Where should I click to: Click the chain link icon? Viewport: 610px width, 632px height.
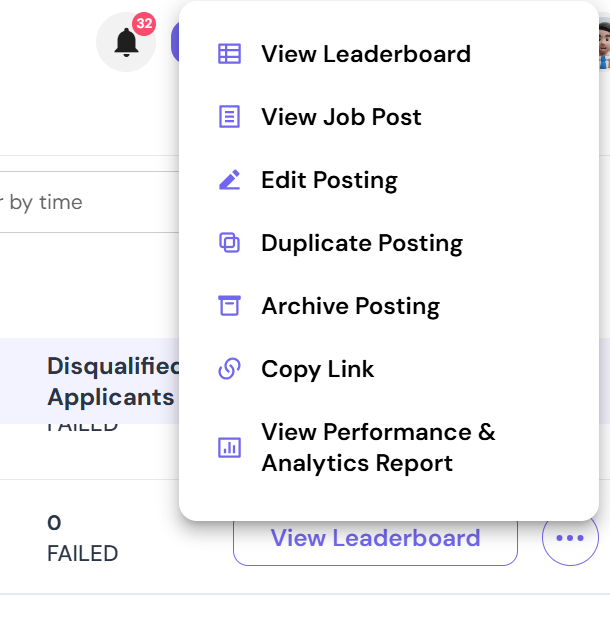pyautogui.click(x=229, y=368)
